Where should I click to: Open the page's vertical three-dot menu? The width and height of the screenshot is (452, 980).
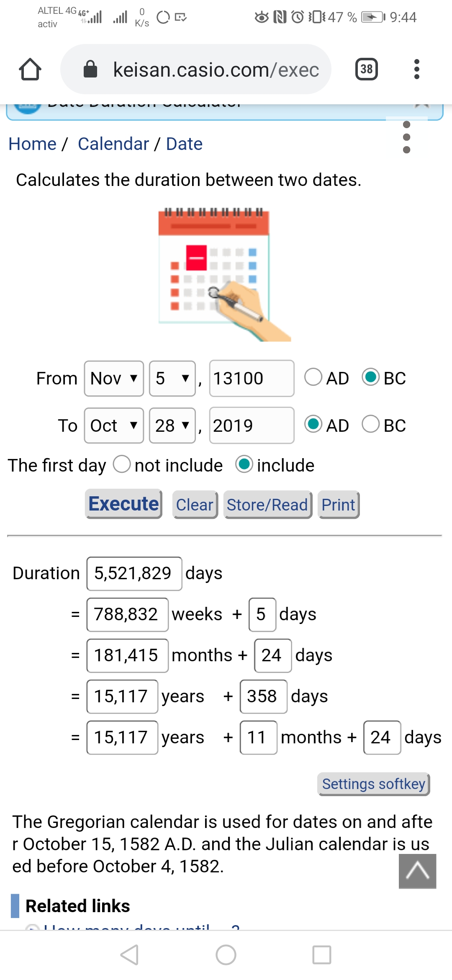pyautogui.click(x=406, y=137)
